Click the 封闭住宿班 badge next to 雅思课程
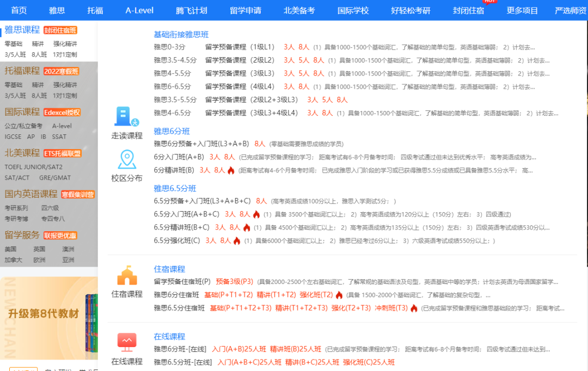 (x=60, y=30)
